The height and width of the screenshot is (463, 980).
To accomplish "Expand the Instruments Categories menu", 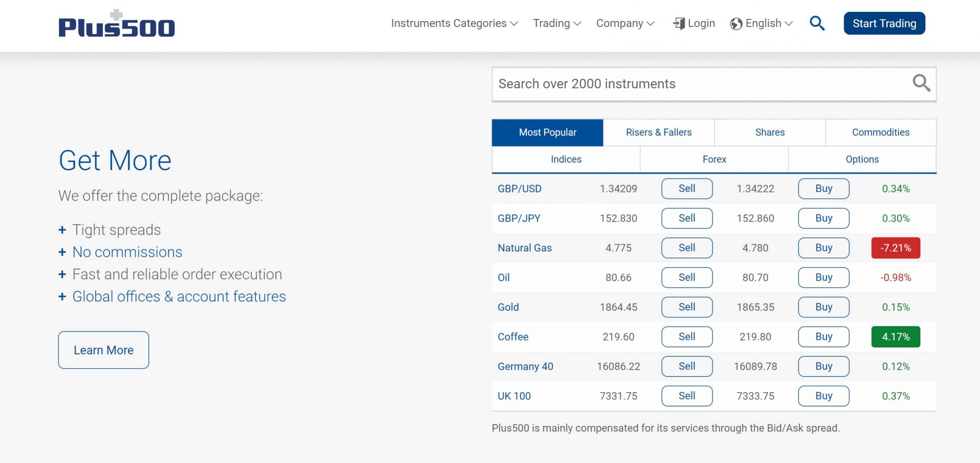I will click(454, 23).
